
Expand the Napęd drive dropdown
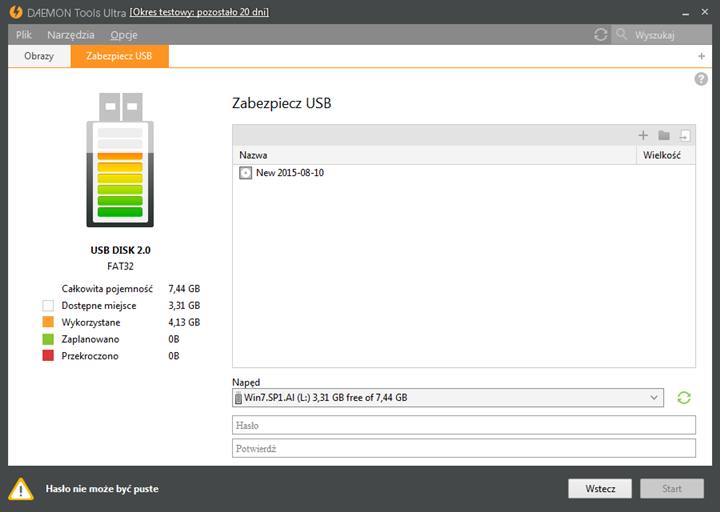[654, 398]
